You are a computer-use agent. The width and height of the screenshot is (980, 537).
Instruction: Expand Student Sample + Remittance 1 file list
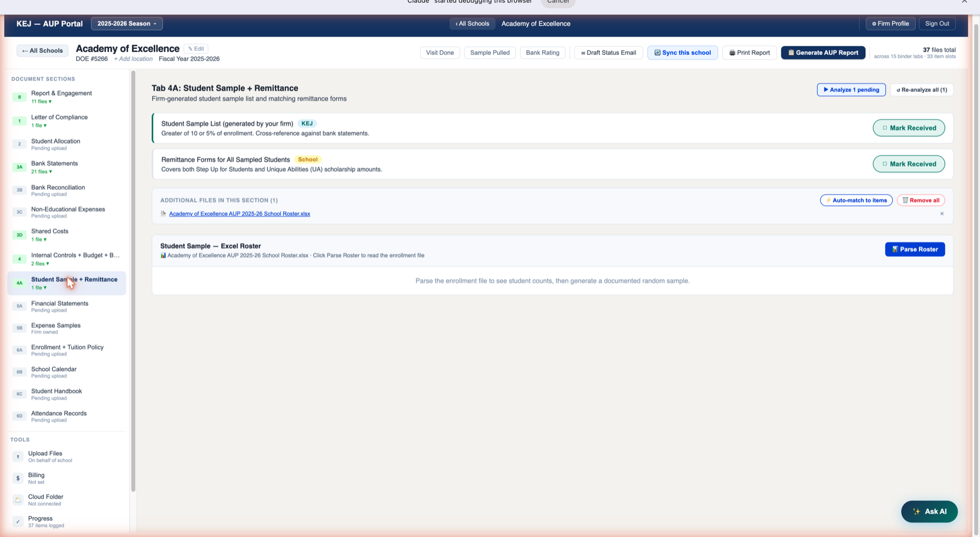coord(39,288)
